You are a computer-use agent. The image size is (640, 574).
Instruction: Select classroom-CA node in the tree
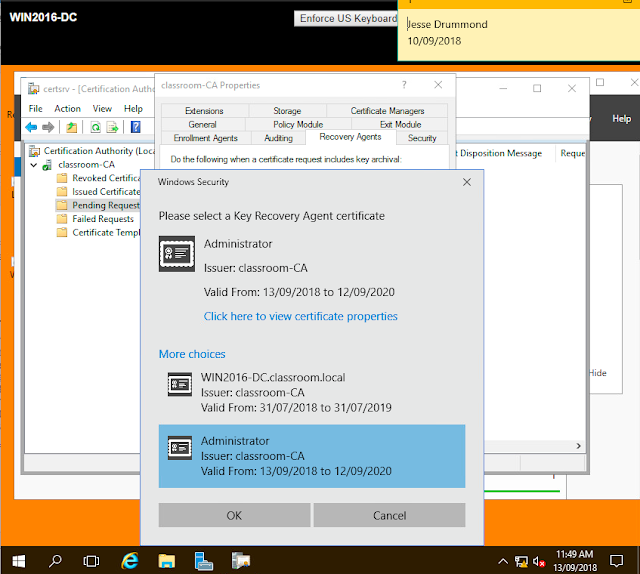coord(86,165)
